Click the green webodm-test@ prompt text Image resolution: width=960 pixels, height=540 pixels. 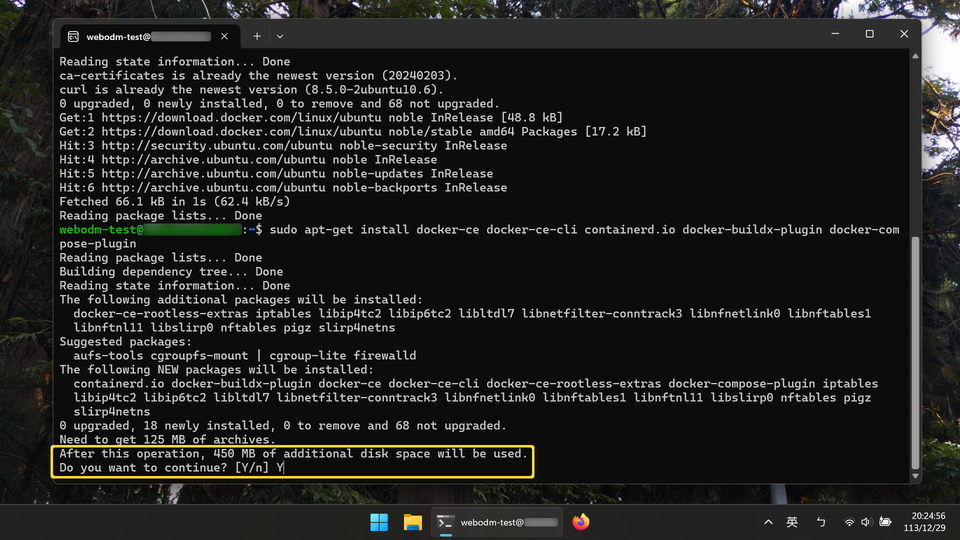pos(102,230)
